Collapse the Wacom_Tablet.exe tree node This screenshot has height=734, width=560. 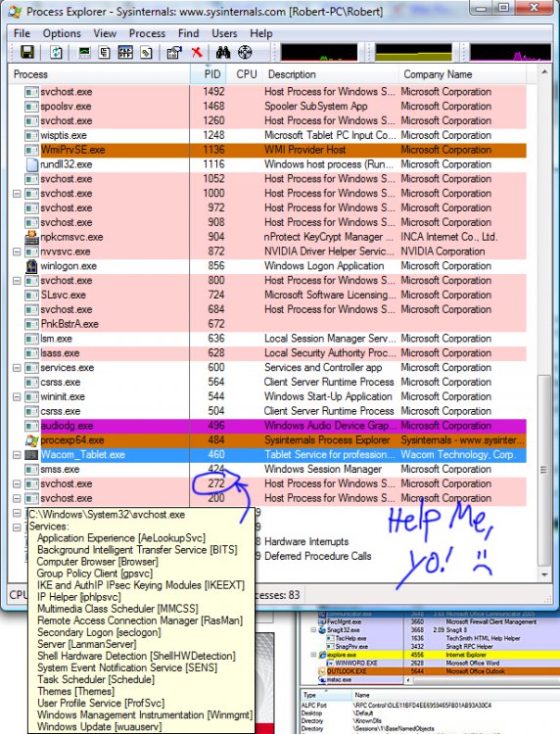(x=17, y=454)
